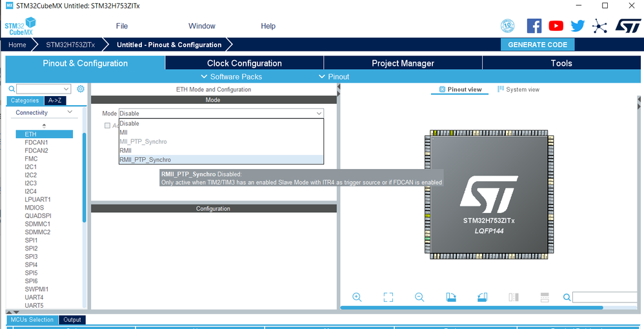Switch to Clock Configuration tab
The width and height of the screenshot is (644, 329).
coord(245,63)
